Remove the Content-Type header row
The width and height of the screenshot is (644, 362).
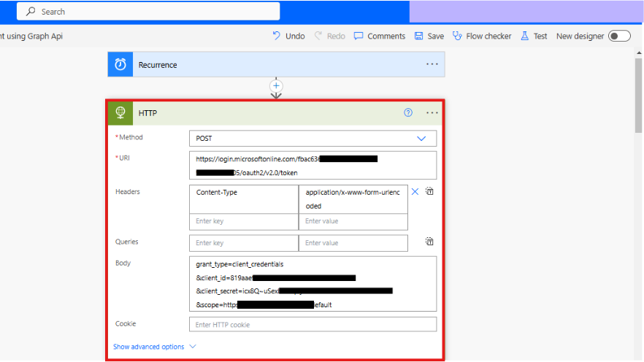(x=415, y=192)
